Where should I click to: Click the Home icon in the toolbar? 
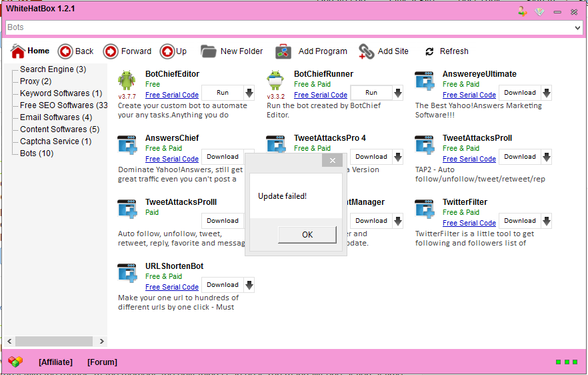[x=18, y=51]
